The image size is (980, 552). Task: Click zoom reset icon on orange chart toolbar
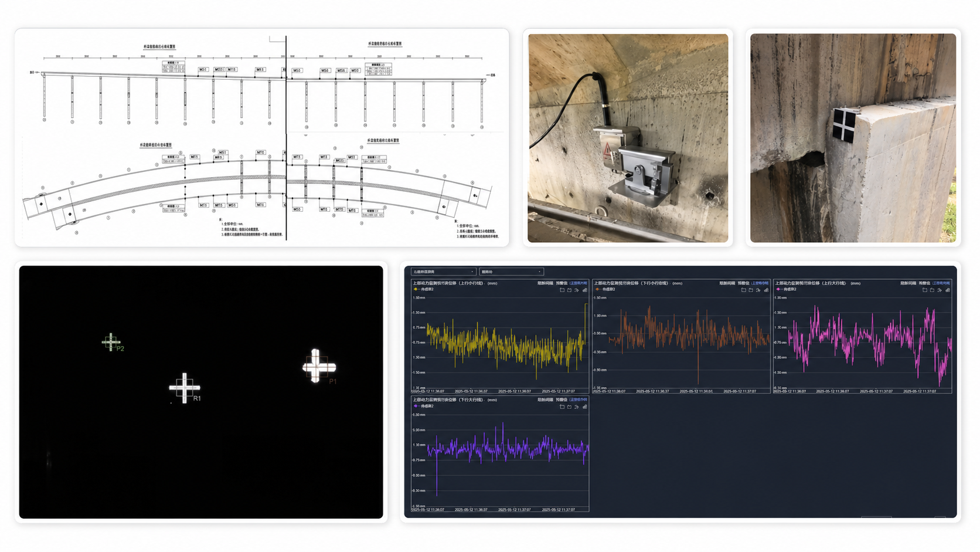751,290
